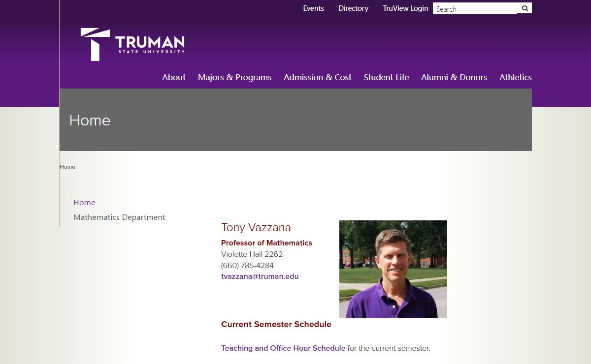Open the About menu
Viewport: 591px width, 364px height.
174,77
